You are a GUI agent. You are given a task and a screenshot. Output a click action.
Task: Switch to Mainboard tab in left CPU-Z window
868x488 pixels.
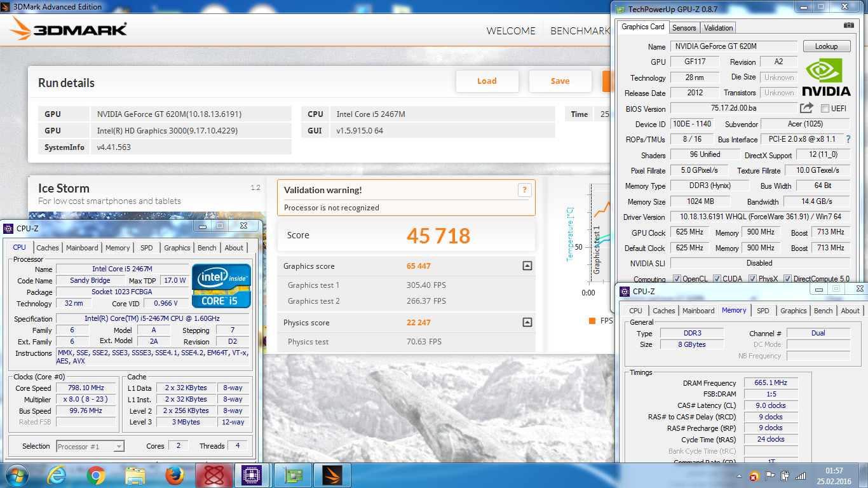pos(82,248)
